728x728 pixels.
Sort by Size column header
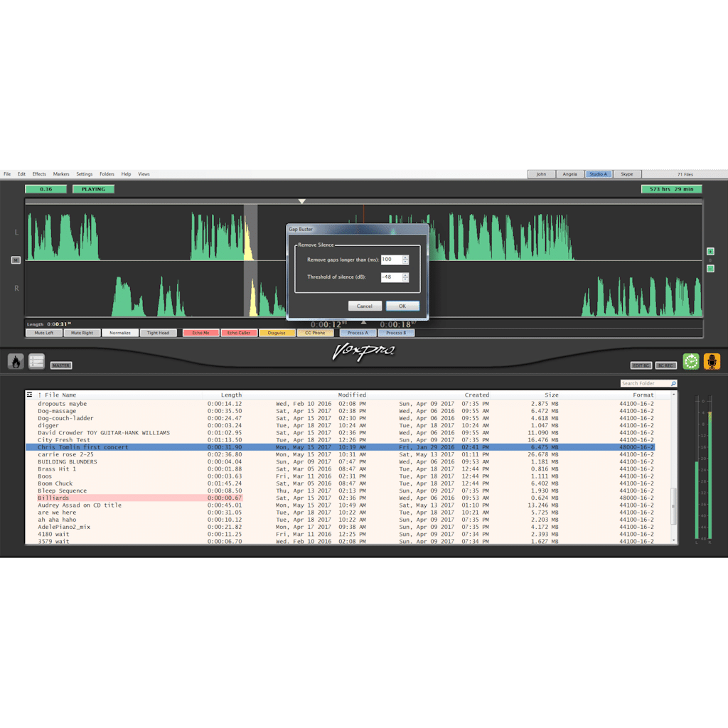(552, 395)
